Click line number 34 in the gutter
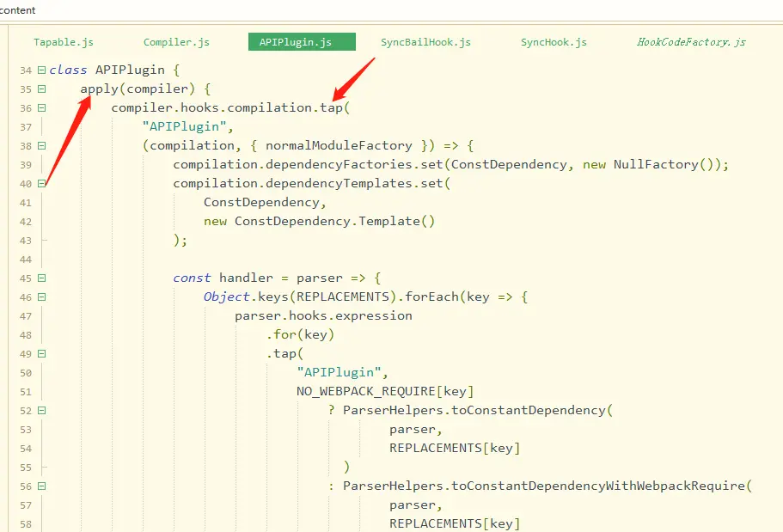Image resolution: width=783 pixels, height=532 pixels. pos(26,70)
